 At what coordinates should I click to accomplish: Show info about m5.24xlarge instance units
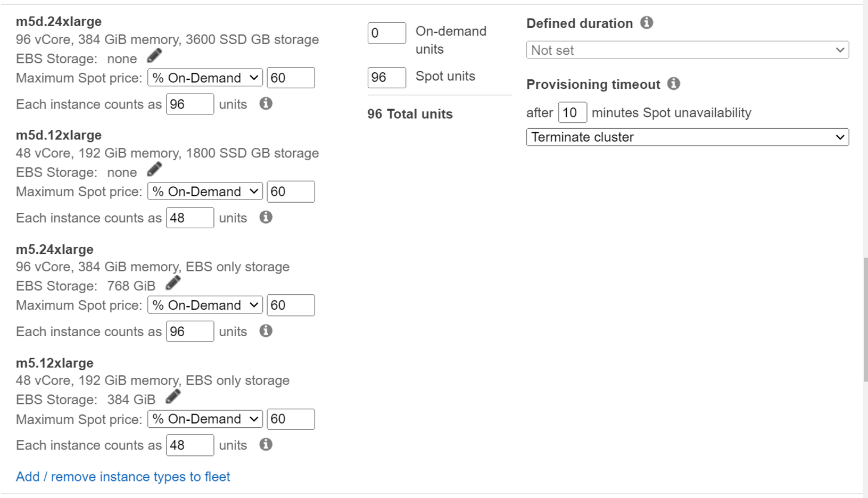(266, 331)
